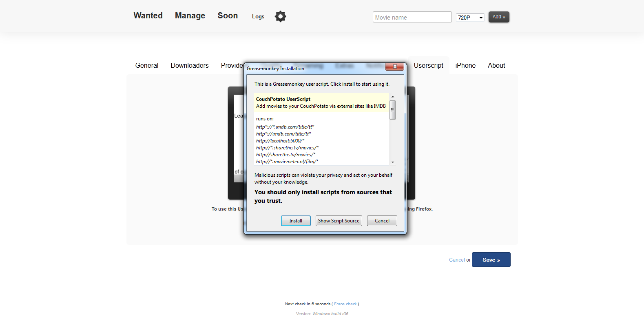Screen dimensions: 644x322
Task: Open settings via the gear icon
Action: (x=281, y=16)
